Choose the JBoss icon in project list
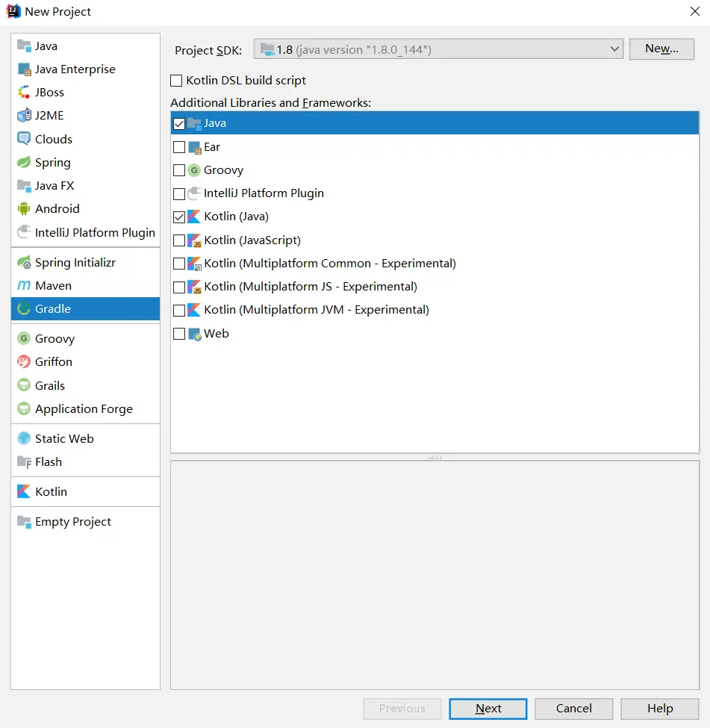This screenshot has height=728, width=710. (24, 93)
